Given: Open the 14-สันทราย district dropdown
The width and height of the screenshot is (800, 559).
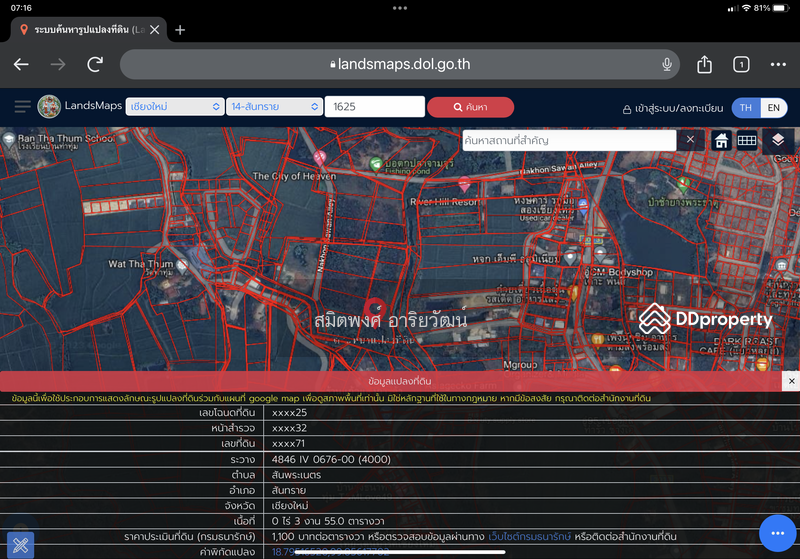Looking at the screenshot, I should 274,107.
